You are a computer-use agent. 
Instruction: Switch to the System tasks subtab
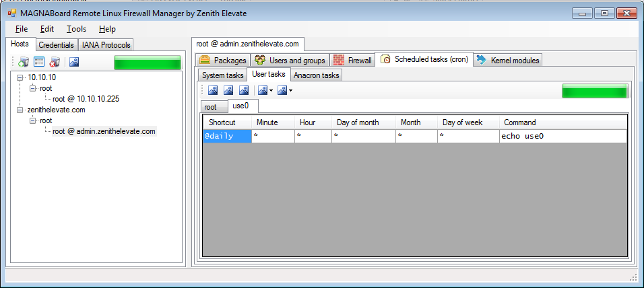(x=223, y=75)
